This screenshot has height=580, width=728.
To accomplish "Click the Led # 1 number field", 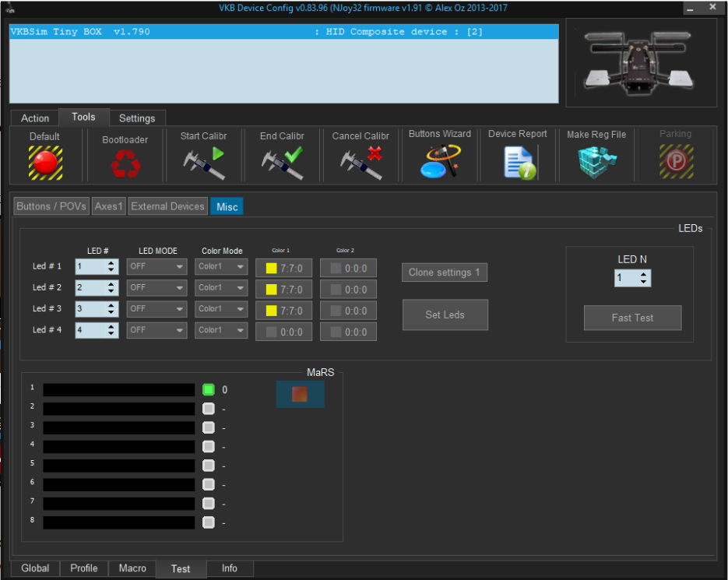I will point(97,266).
